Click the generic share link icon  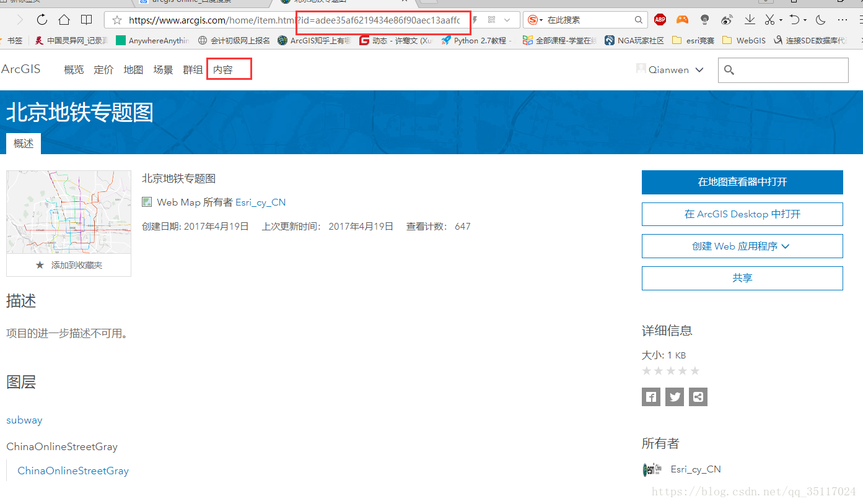[698, 397]
